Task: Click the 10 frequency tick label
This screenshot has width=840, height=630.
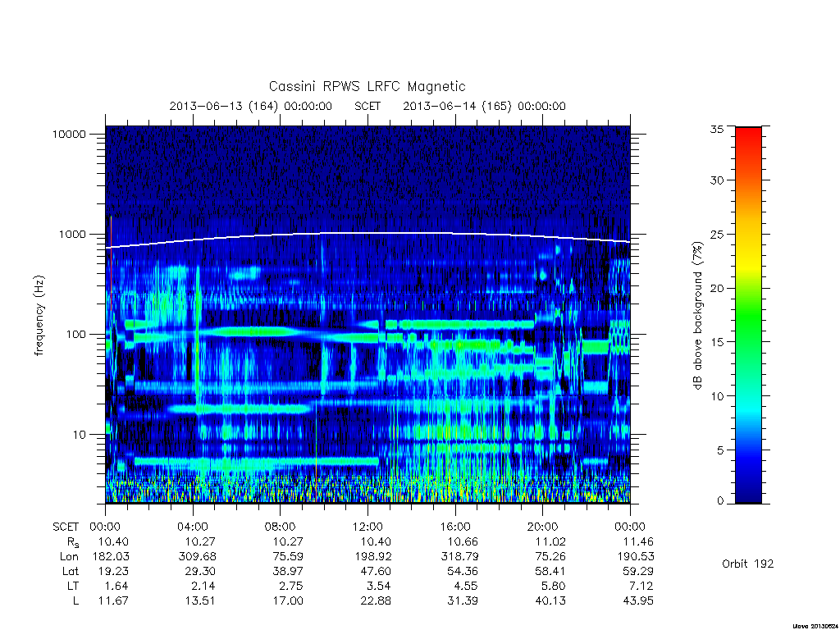Action: point(80,435)
